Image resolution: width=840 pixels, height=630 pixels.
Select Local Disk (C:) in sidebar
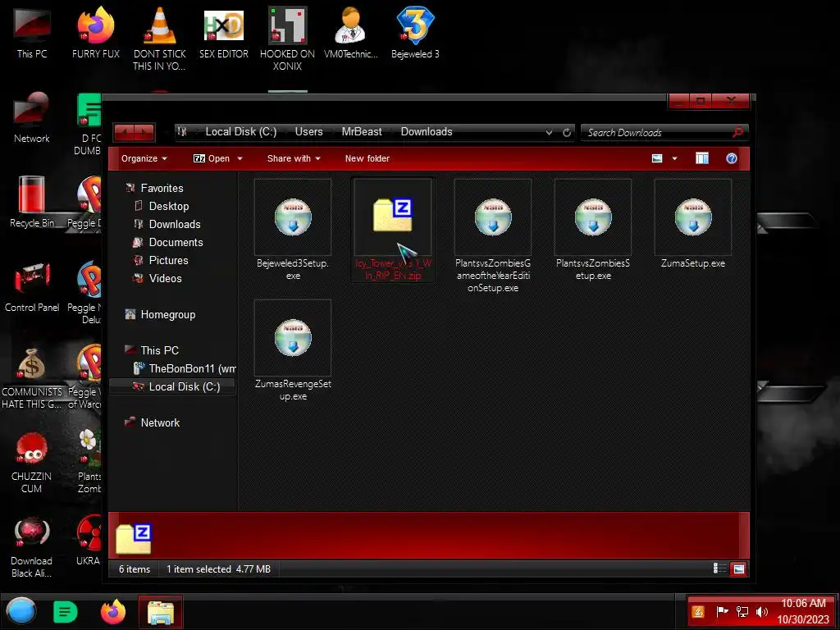coord(172,387)
